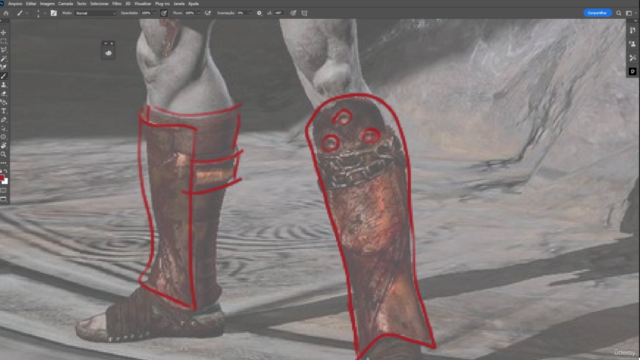The height and width of the screenshot is (360, 640).
Task: Select the Type tool
Action: tap(4, 111)
